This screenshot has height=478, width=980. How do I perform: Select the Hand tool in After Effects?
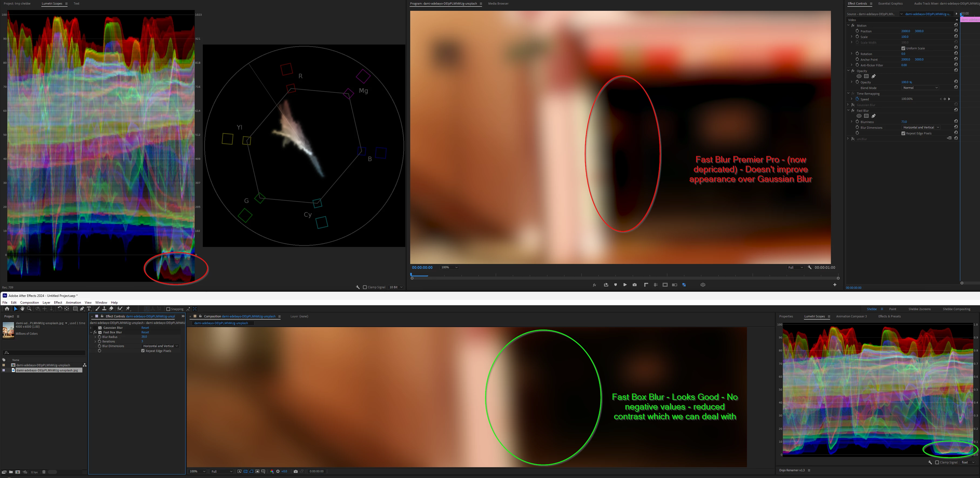point(22,309)
